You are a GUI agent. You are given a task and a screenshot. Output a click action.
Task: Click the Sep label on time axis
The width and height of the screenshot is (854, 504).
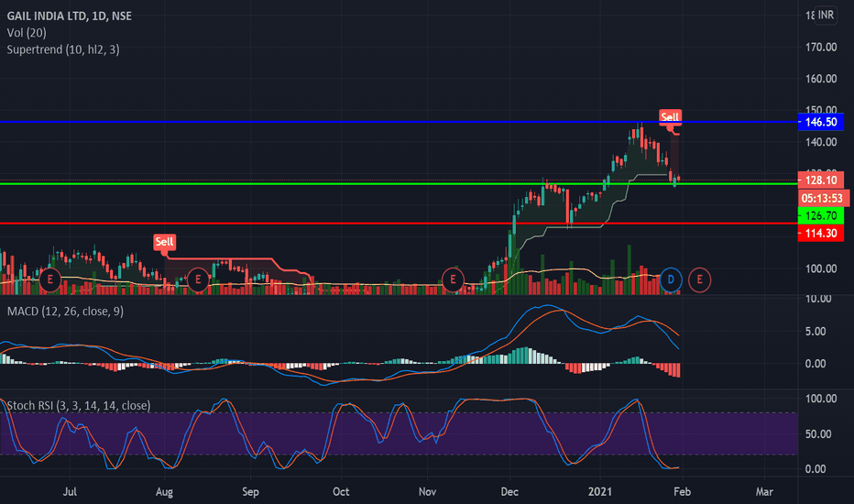pyautogui.click(x=250, y=491)
